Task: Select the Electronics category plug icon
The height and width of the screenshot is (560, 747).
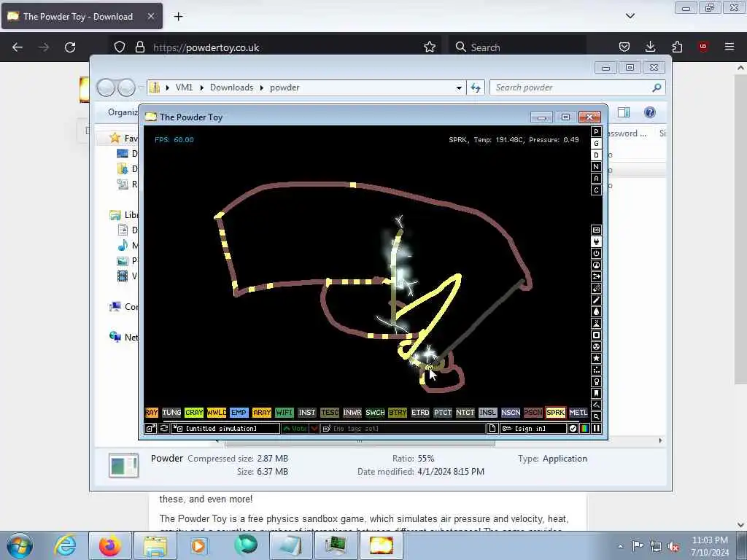Action: (596, 242)
